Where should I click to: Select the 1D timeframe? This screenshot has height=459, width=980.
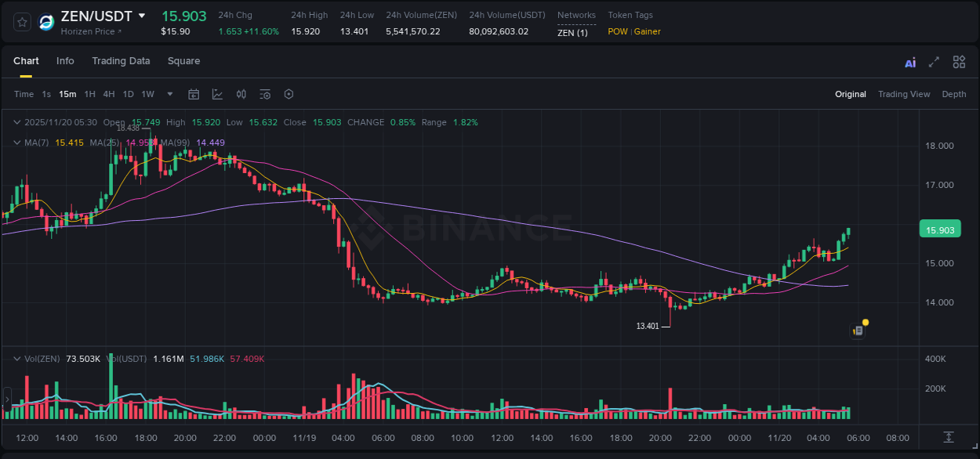(128, 94)
